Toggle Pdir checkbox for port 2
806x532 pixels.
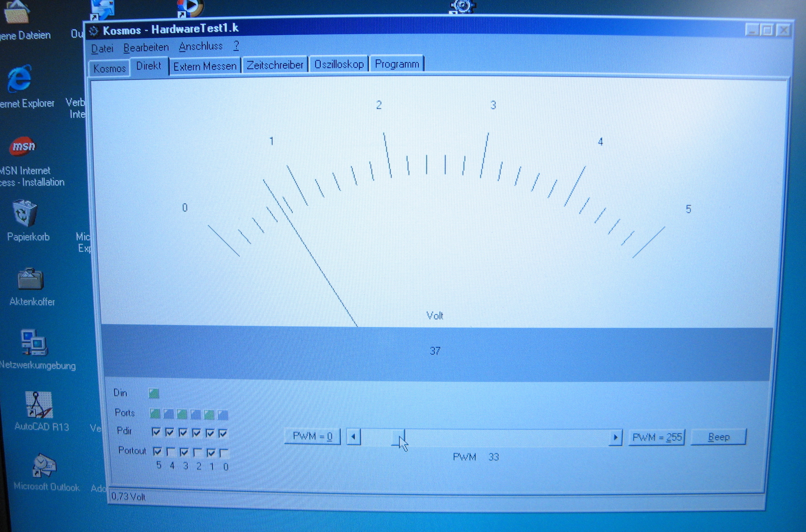pos(197,432)
